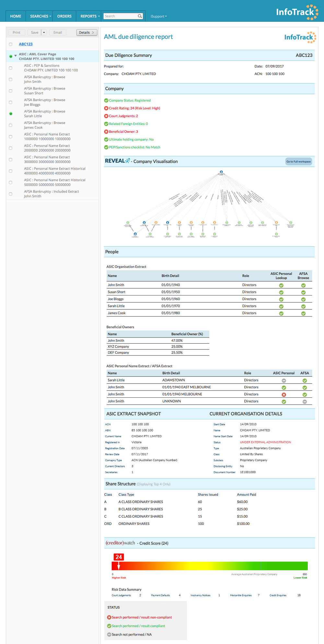Click the Court Judgments red cross icon

click(x=106, y=116)
